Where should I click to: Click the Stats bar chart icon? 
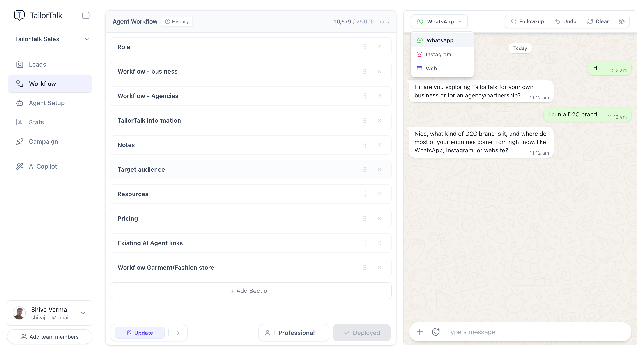click(x=20, y=122)
